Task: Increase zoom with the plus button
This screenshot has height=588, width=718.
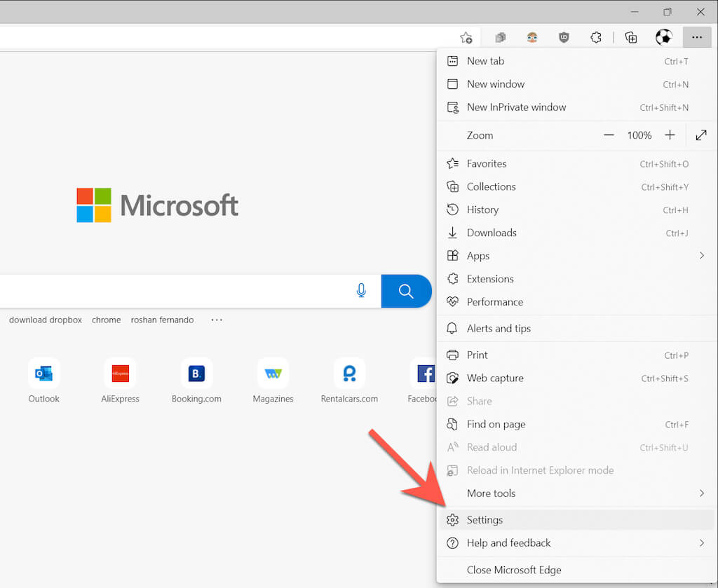Action: click(x=670, y=135)
